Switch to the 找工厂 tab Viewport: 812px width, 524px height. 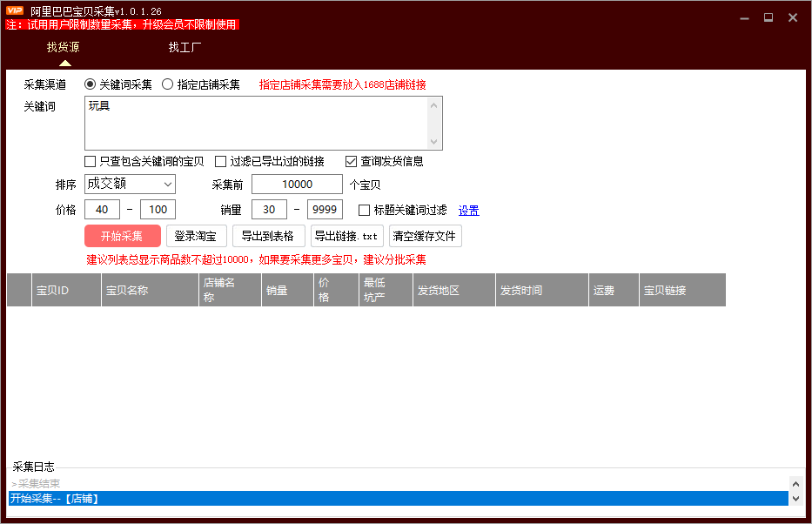coord(185,47)
